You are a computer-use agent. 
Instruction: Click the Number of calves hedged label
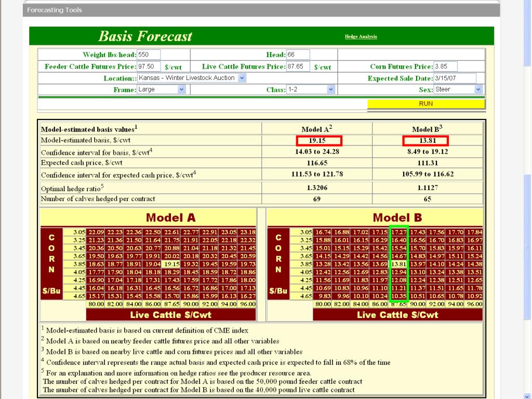pyautogui.click(x=98, y=199)
